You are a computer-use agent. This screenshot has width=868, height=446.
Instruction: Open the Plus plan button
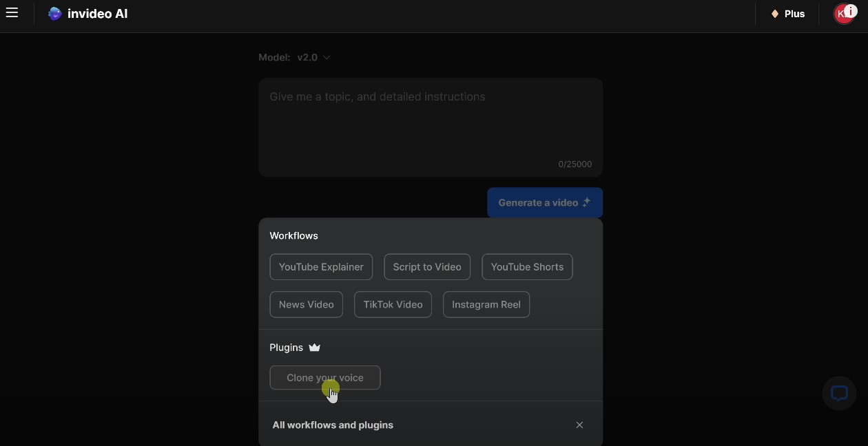pyautogui.click(x=788, y=14)
